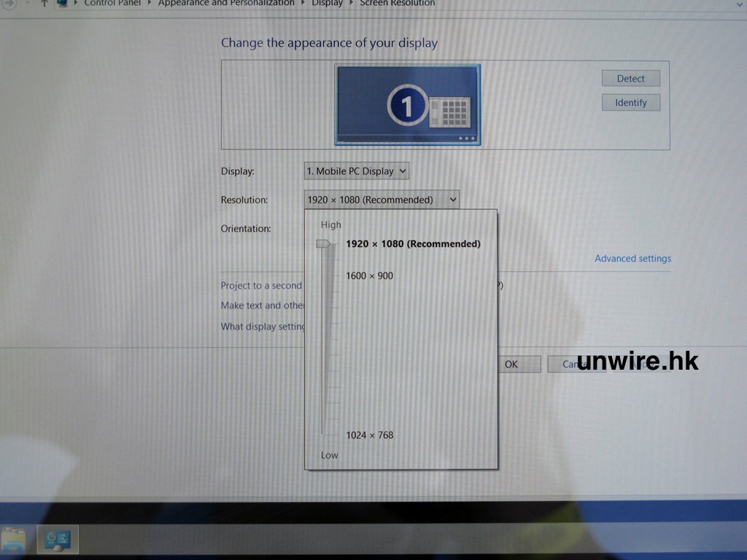Open File Explorer from the taskbar
This screenshot has height=560, width=747.
pyautogui.click(x=13, y=540)
